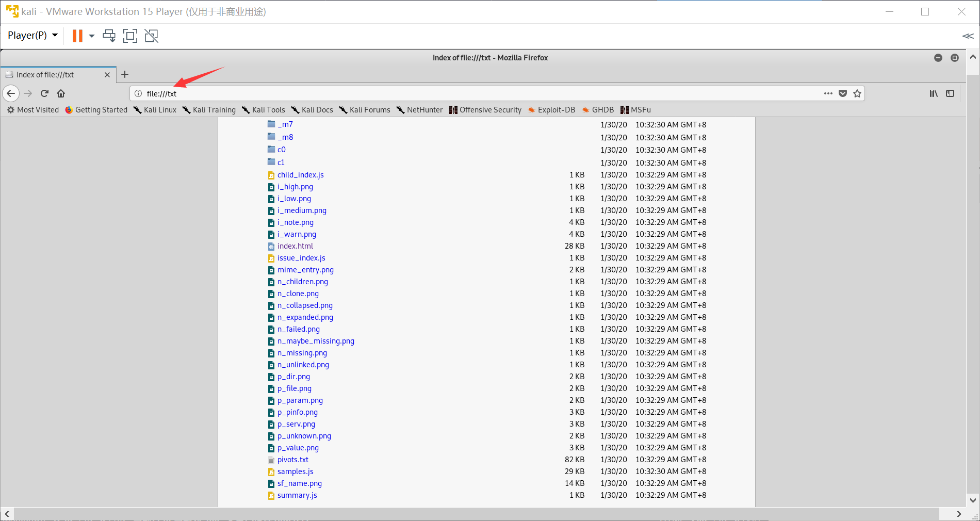Close the Index of file:///txt tab
Viewport: 980px width, 521px height.
coord(107,75)
